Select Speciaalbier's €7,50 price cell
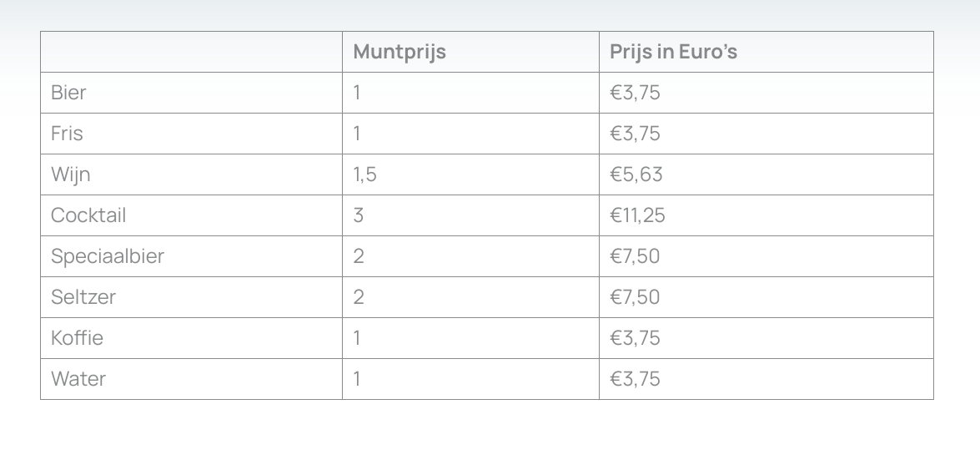This screenshot has width=980, height=460. click(635, 256)
